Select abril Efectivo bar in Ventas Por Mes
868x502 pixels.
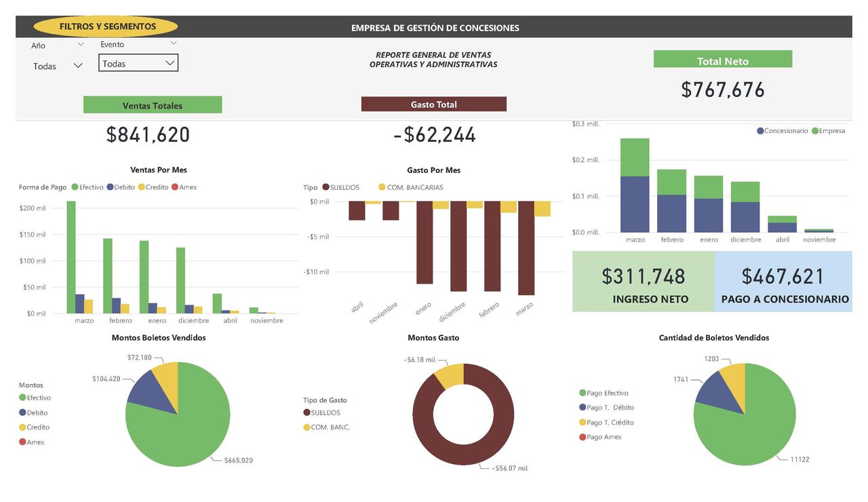pos(217,303)
